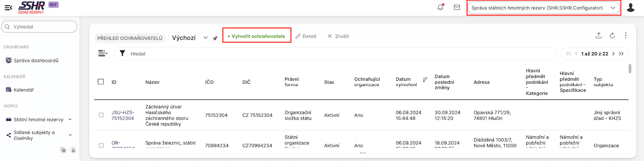The width and height of the screenshot is (644, 161).
Task: Open the user profile avatar icon
Action: pos(631,8)
